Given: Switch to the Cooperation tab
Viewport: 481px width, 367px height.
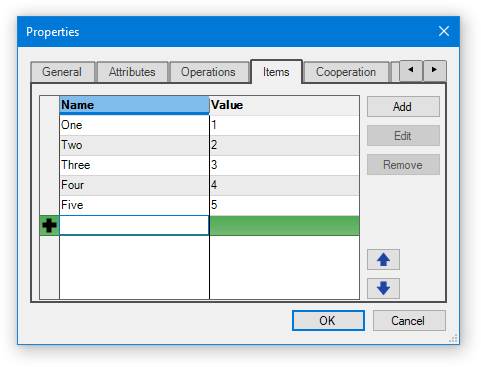Looking at the screenshot, I should coord(346,72).
